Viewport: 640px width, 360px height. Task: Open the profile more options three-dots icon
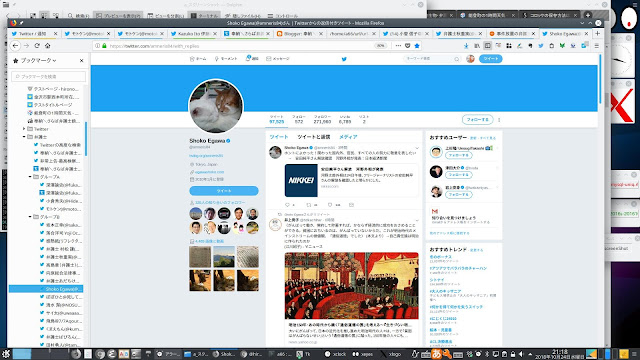[x=499, y=120]
